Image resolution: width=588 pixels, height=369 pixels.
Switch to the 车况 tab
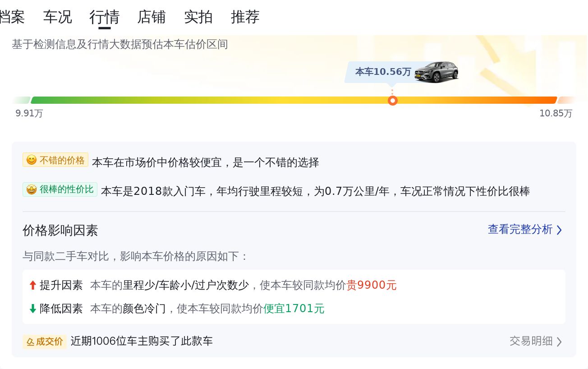coord(57,17)
